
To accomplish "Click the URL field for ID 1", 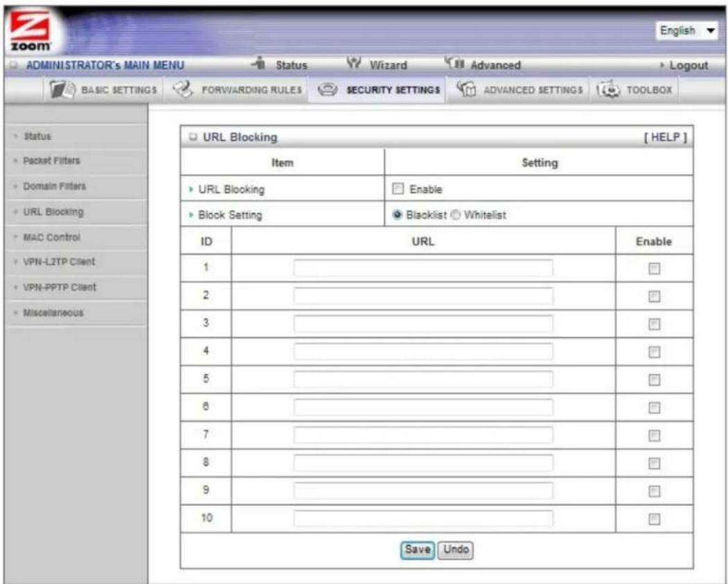I will click(423, 268).
